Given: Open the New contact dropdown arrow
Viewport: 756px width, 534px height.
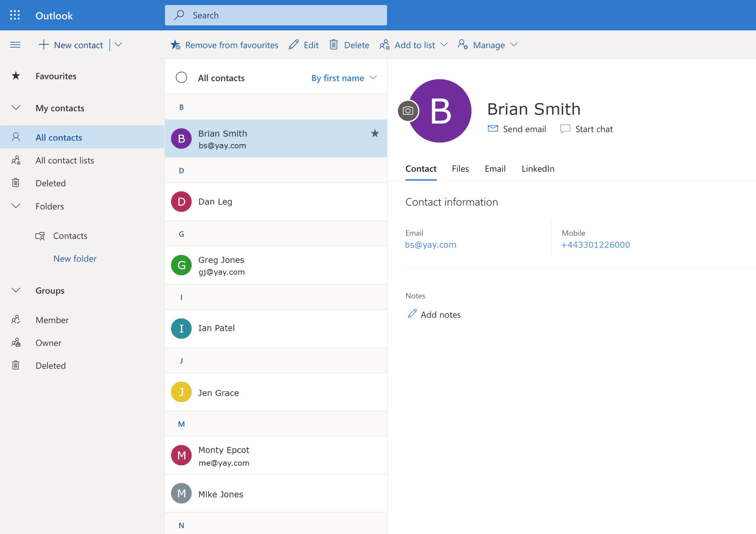Looking at the screenshot, I should [118, 45].
